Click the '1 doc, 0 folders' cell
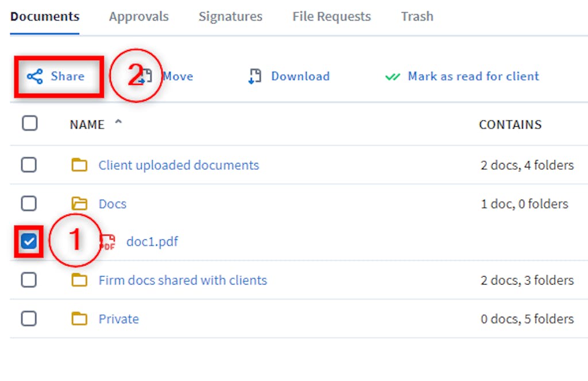 coord(524,204)
